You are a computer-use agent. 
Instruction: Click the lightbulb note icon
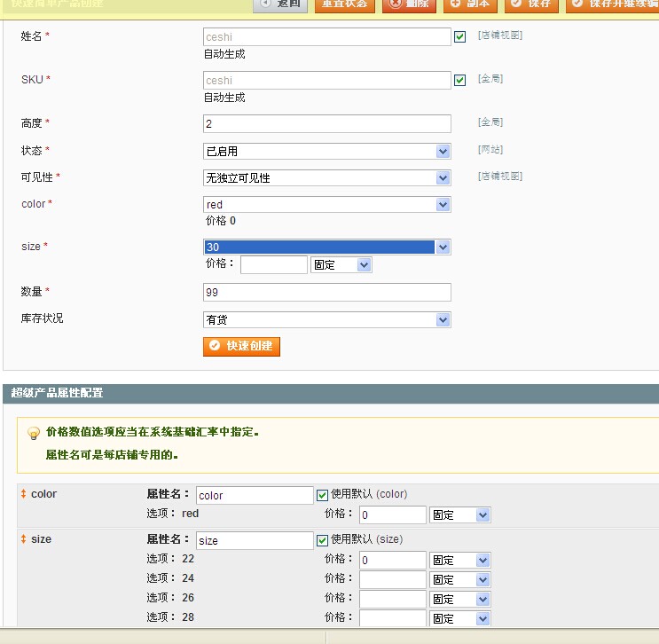(x=34, y=434)
